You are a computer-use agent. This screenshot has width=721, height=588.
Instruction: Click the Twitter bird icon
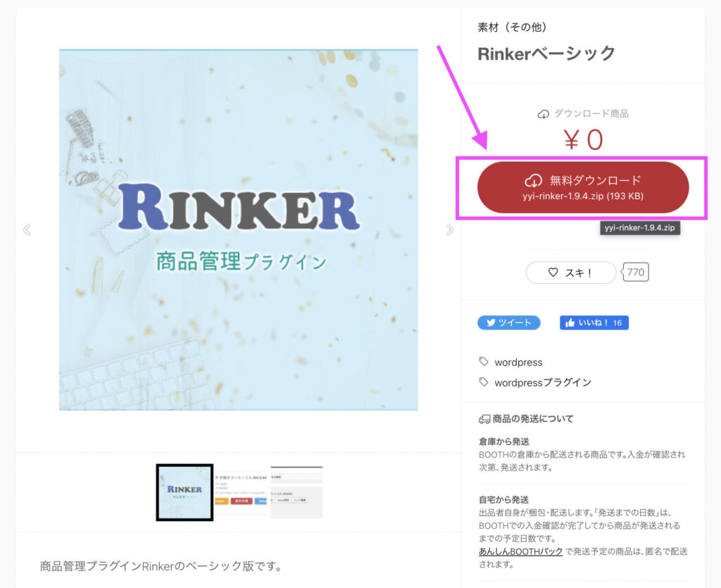[x=491, y=323]
